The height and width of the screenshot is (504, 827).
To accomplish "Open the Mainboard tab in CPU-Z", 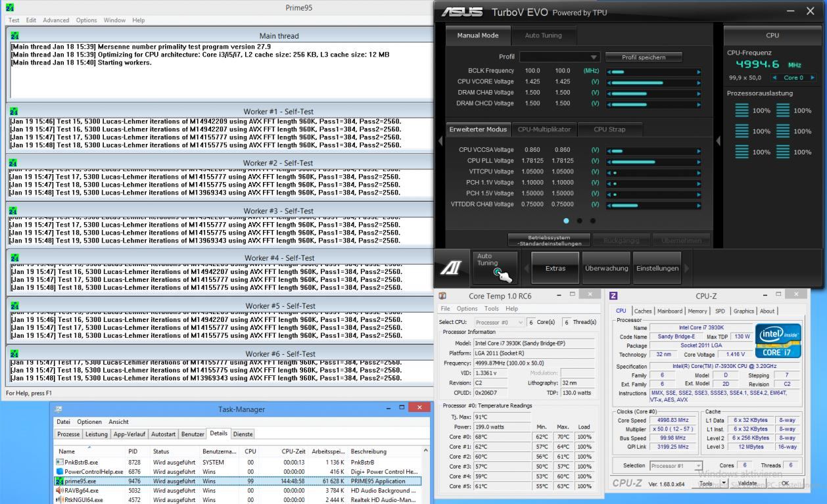I will (670, 311).
